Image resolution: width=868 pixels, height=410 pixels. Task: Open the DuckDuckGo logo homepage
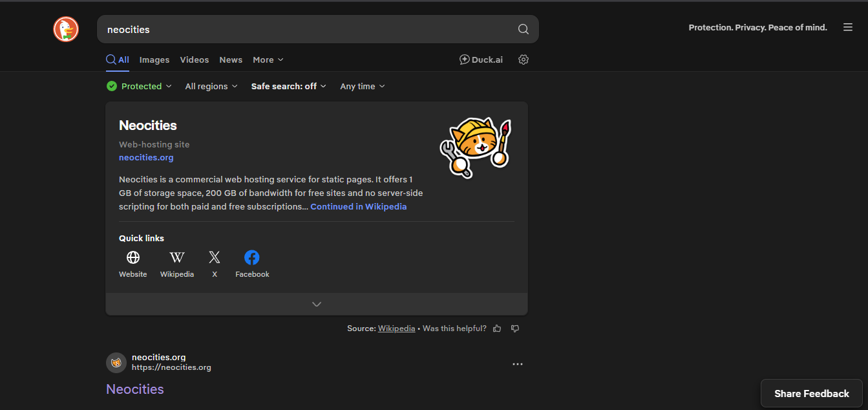coord(66,29)
